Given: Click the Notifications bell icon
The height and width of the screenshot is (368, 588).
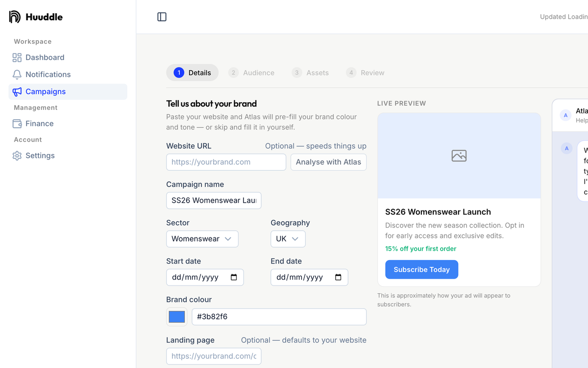Looking at the screenshot, I should click(x=17, y=75).
